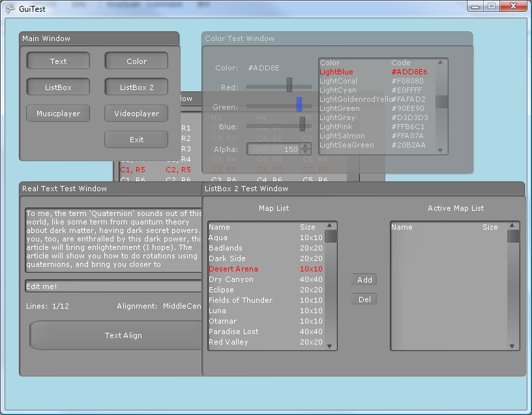The height and width of the screenshot is (415, 532).
Task: Click the Del button
Action: tap(364, 300)
